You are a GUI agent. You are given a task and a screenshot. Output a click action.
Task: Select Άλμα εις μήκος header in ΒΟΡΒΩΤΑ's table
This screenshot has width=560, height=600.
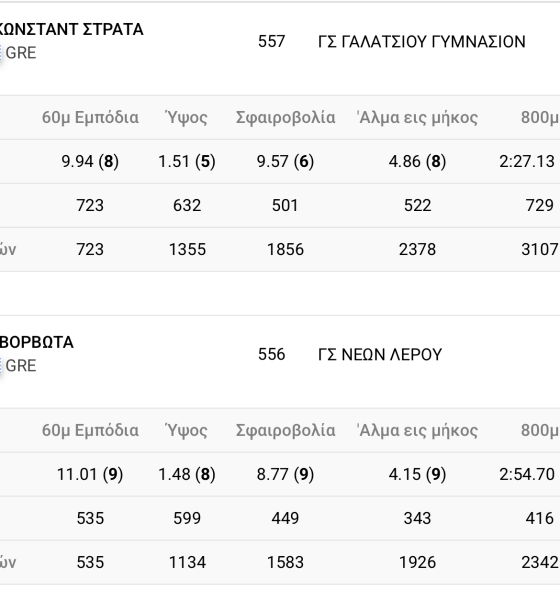417,430
